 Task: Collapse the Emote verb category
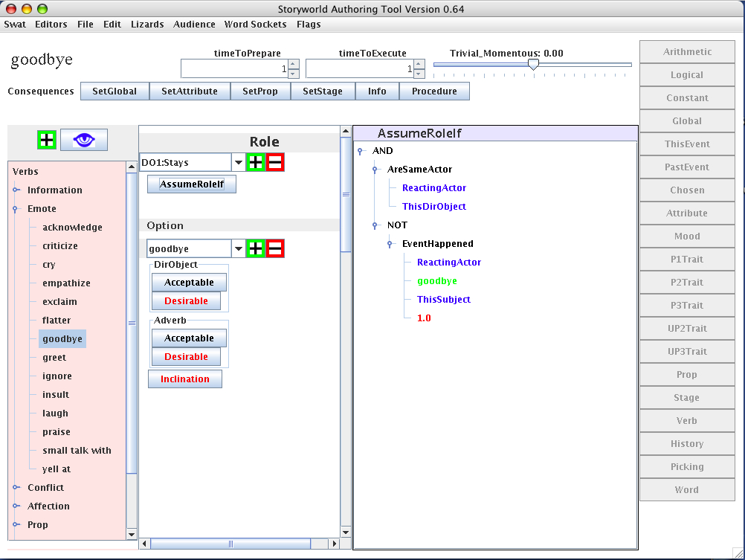pyautogui.click(x=16, y=209)
